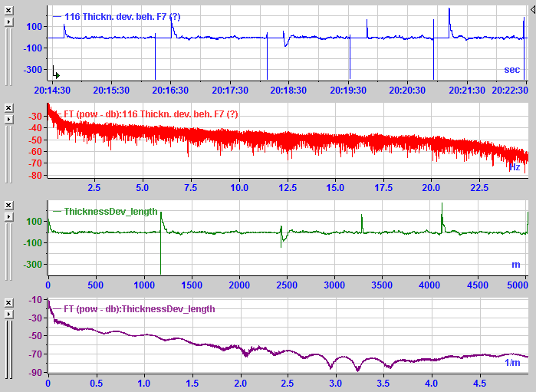The height and width of the screenshot is (392, 536).
Task: Close the red FT 116 Thickn. dev. graph
Action: click(8, 108)
